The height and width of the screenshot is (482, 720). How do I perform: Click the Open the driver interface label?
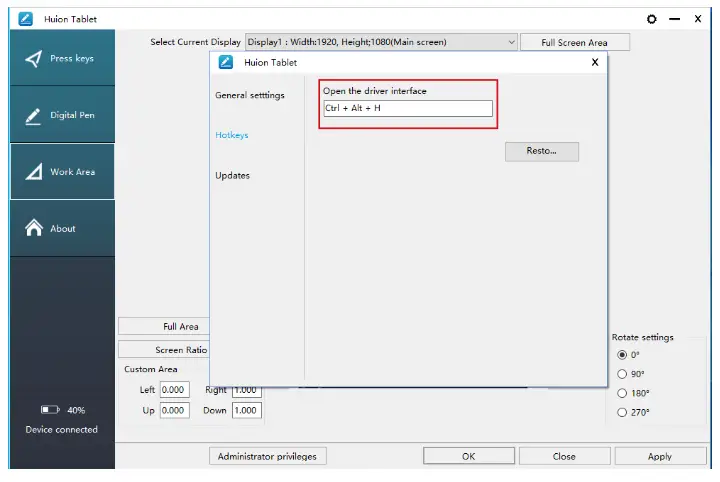click(x=375, y=91)
